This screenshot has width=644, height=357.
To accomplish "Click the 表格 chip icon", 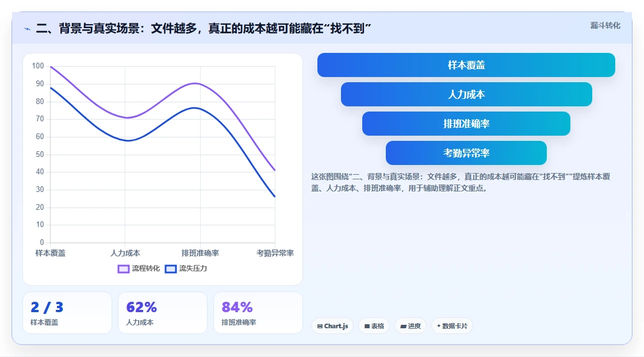I will (x=367, y=326).
